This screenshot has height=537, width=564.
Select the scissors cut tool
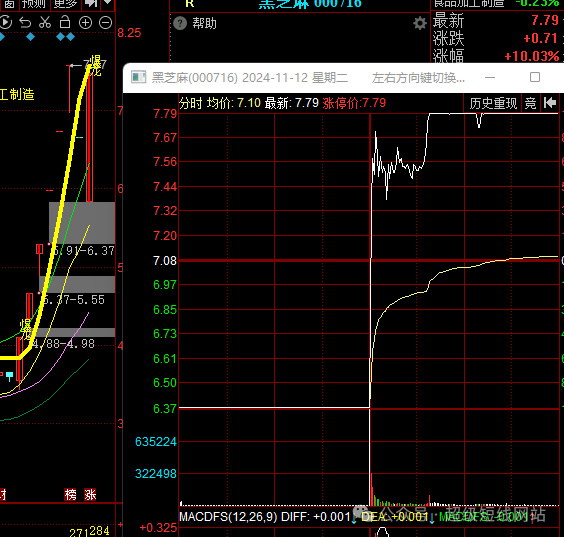[x=45, y=23]
